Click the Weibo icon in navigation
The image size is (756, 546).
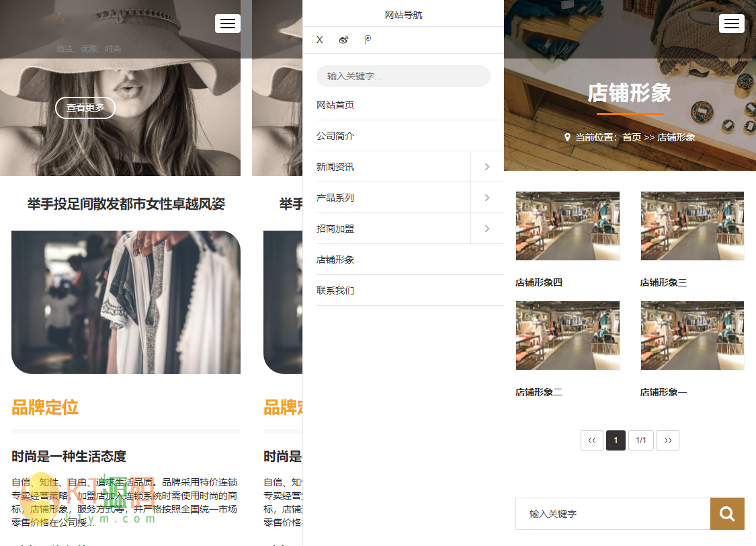pos(343,40)
